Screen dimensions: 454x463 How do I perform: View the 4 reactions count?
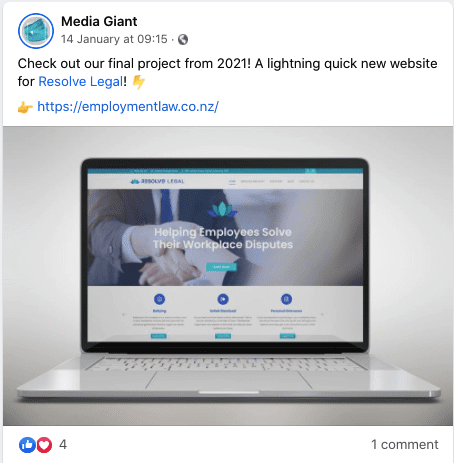click(63, 445)
